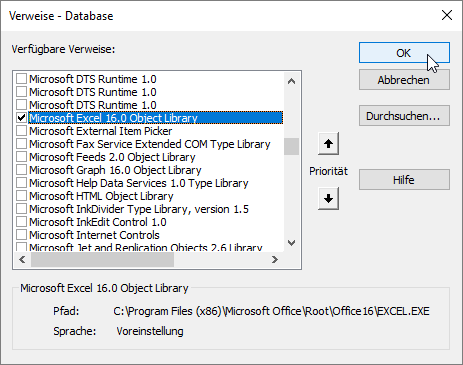Uncheck Microsoft Excel 16.0 Object Library
Viewport: 463px width, 365px height.
tap(22, 118)
